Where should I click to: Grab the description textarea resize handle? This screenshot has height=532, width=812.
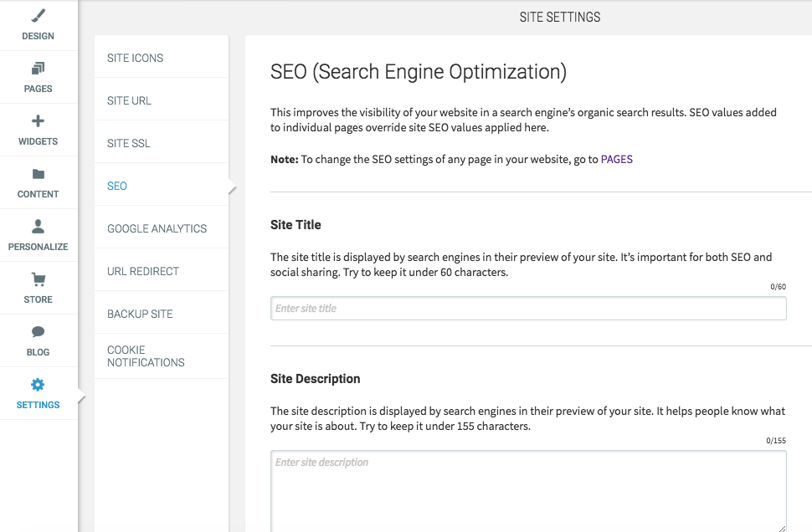click(782, 529)
